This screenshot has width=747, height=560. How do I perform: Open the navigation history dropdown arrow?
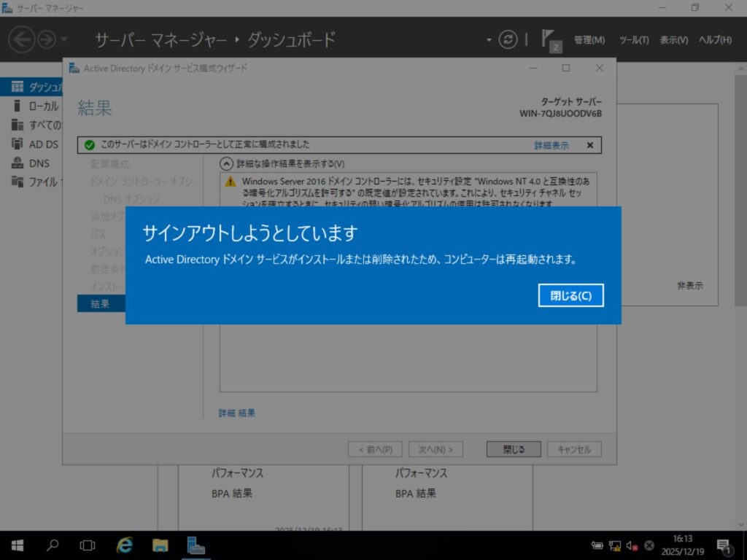pos(64,39)
